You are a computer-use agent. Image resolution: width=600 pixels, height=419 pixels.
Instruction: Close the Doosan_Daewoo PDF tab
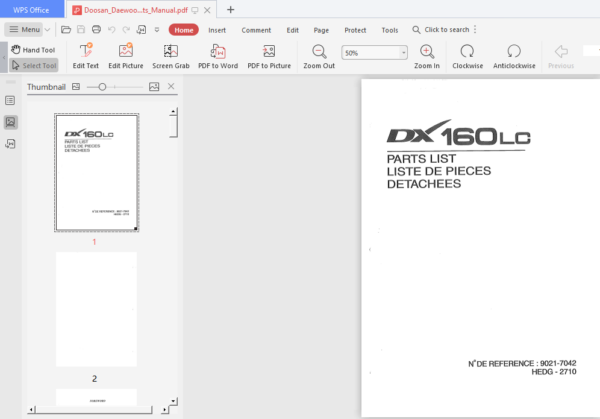[207, 10]
